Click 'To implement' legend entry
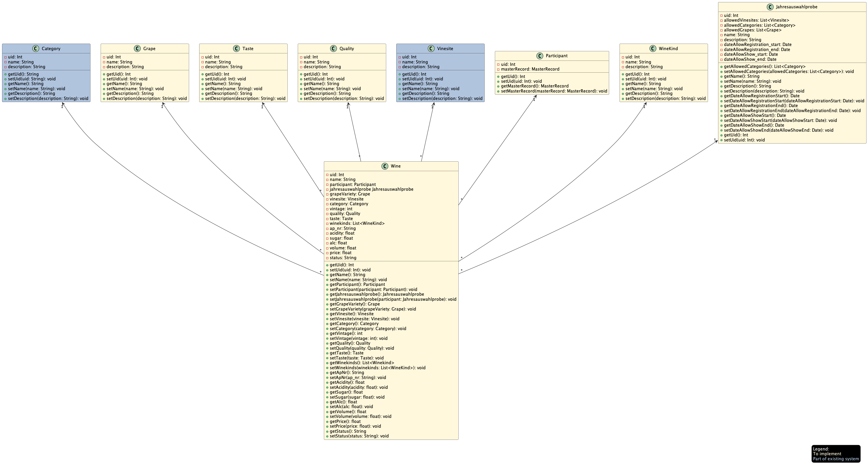Screen dimensions: 868x468 click(x=827, y=453)
